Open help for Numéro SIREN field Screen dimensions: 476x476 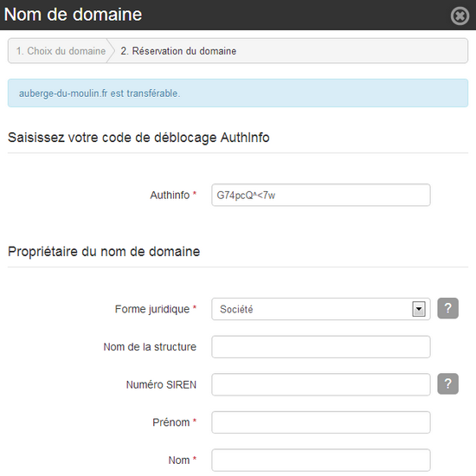click(447, 383)
